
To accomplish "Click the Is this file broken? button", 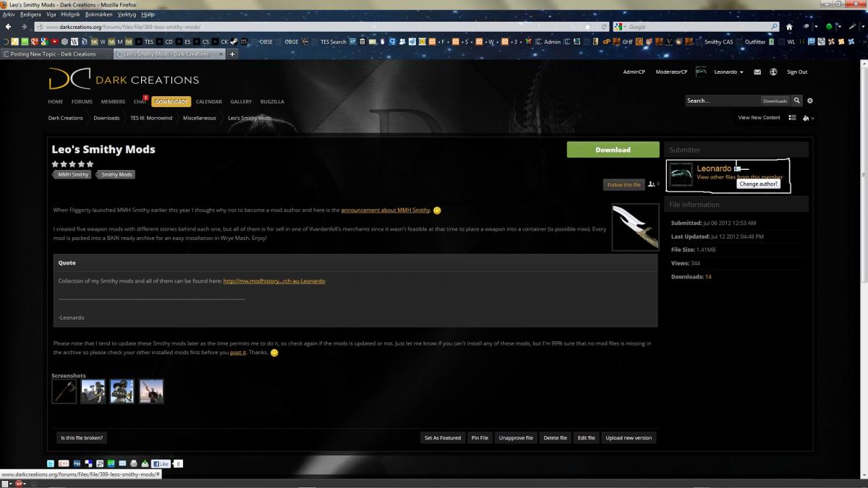I will [82, 437].
